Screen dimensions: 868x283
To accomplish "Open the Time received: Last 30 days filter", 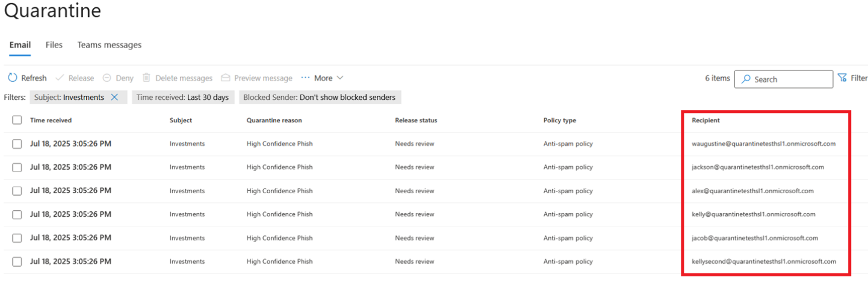I will click(x=182, y=98).
